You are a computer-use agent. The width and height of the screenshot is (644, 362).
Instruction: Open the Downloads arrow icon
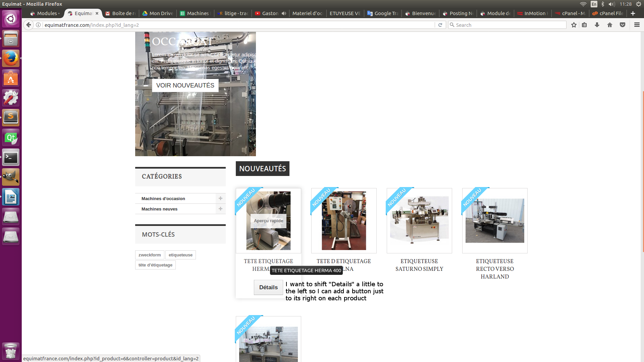597,25
